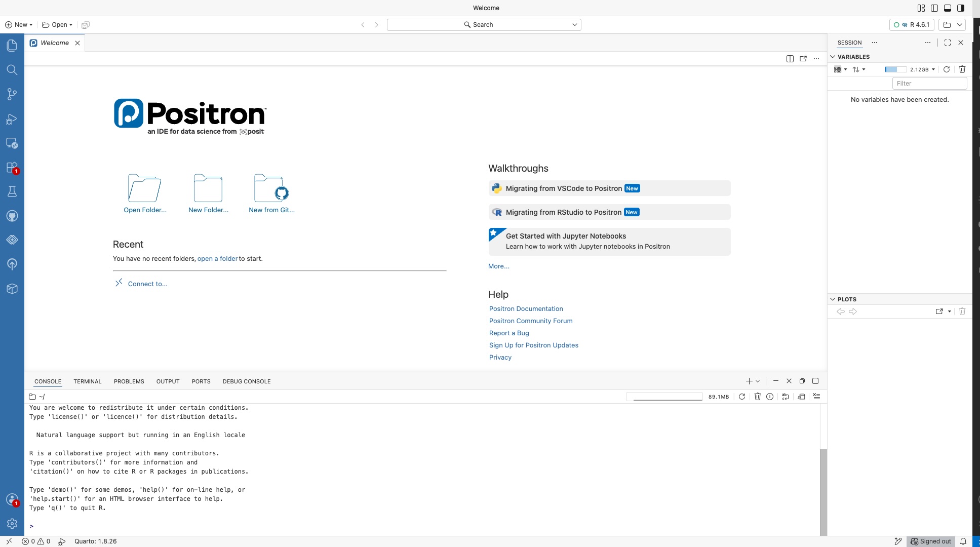Open the new console launch dropdown chevron
Viewport: 980px width, 547px height.
pos(758,381)
